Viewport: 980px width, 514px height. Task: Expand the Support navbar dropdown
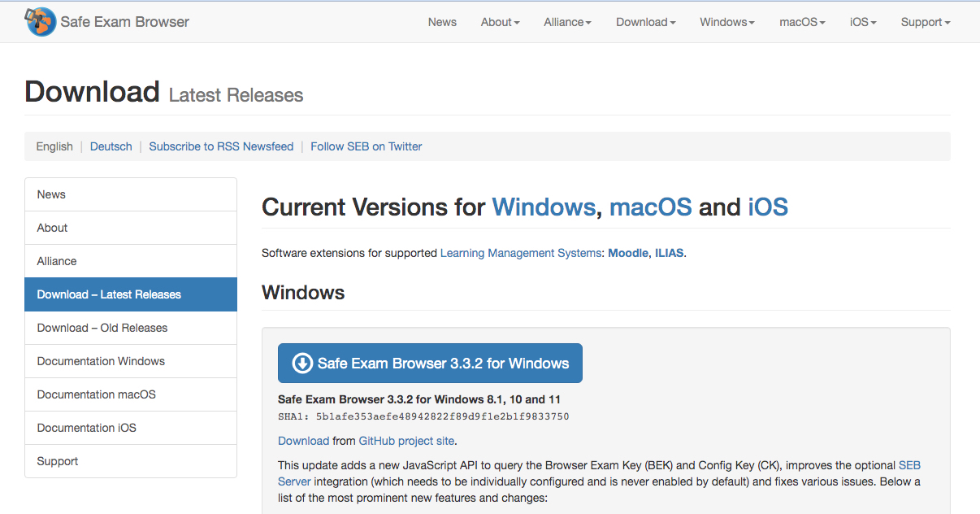coord(925,22)
